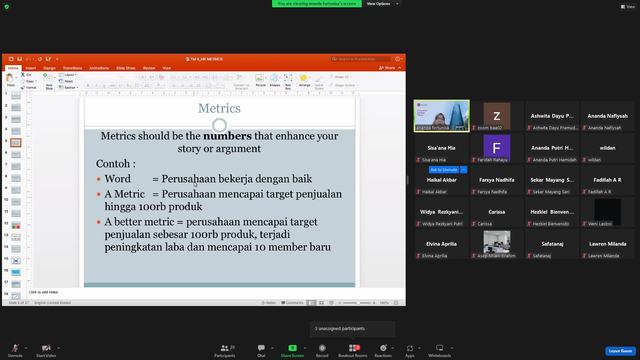640x360 pixels.
Task: Open more options for Haikal Akbar tile
Action: point(464,169)
